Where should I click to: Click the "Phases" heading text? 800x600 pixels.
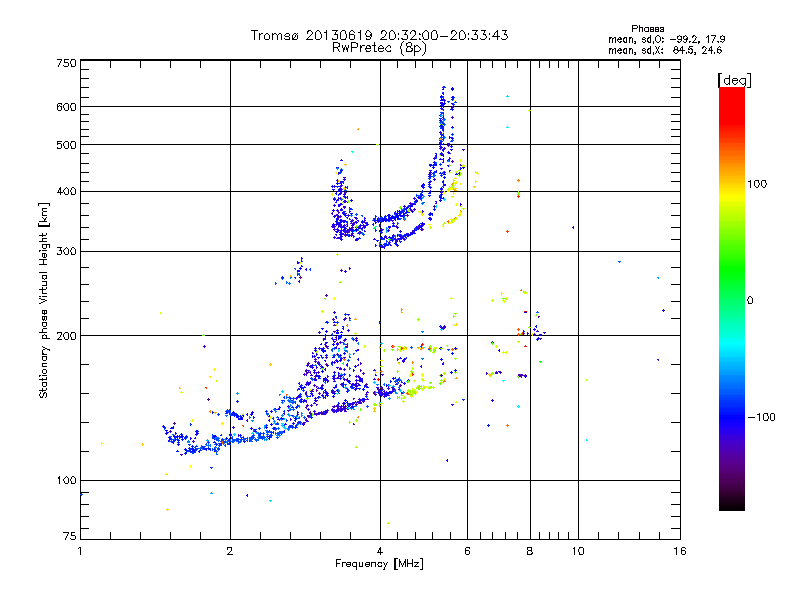pyautogui.click(x=647, y=29)
